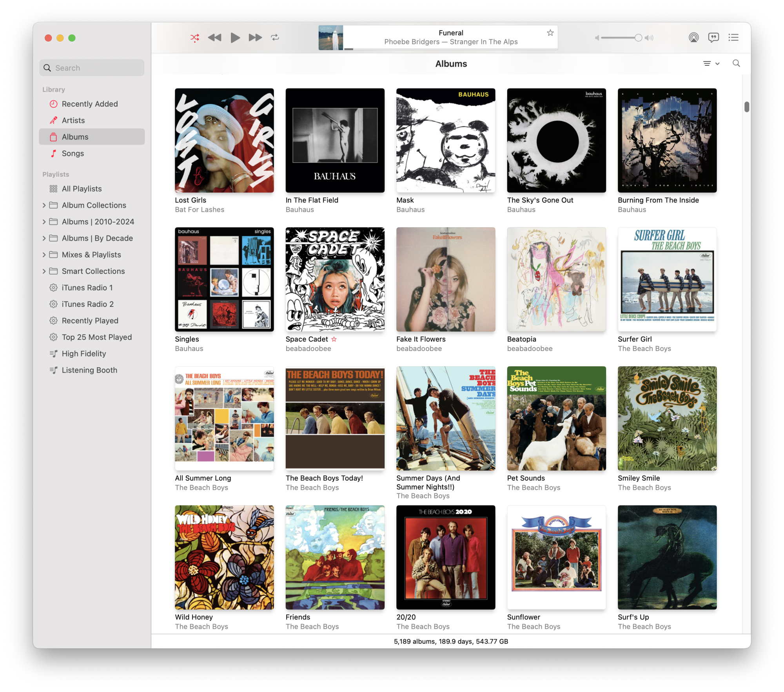
Task: Adjust the volume slider
Action: pyautogui.click(x=638, y=38)
